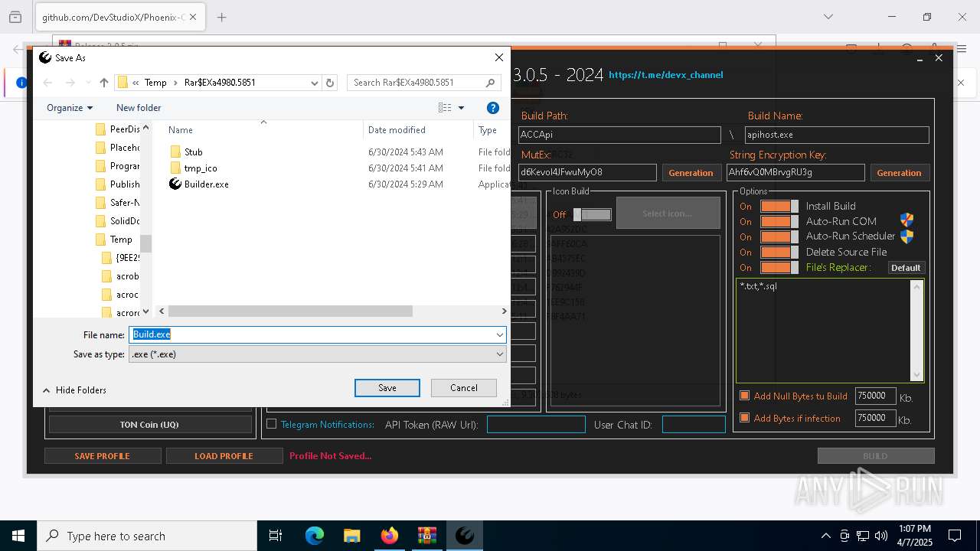The image size is (980, 551).
Task: Click SAVE PROFILE
Action: [102, 456]
